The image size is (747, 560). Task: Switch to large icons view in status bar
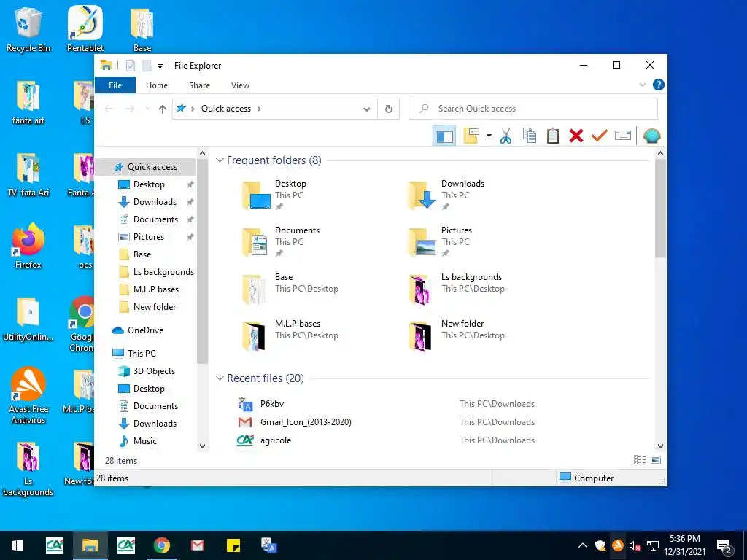coord(656,460)
